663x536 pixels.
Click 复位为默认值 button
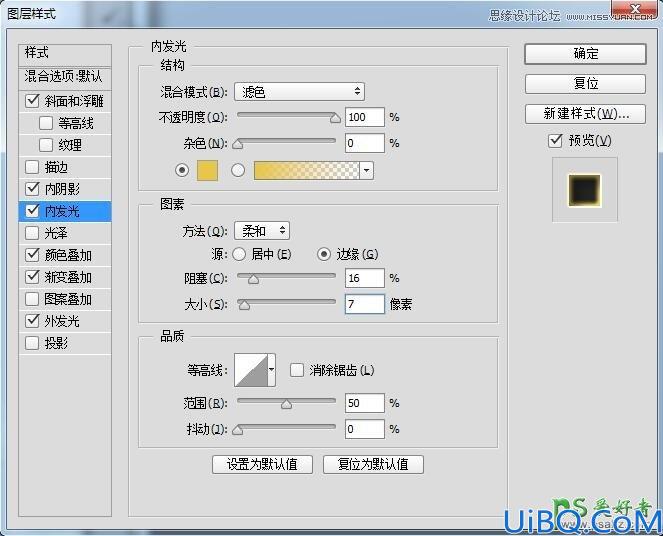[373, 464]
